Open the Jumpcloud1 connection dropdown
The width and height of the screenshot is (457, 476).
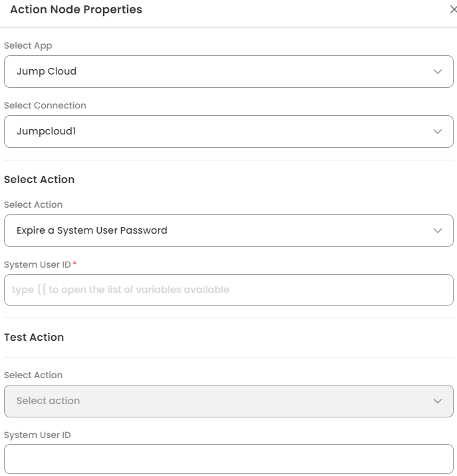click(x=220, y=131)
